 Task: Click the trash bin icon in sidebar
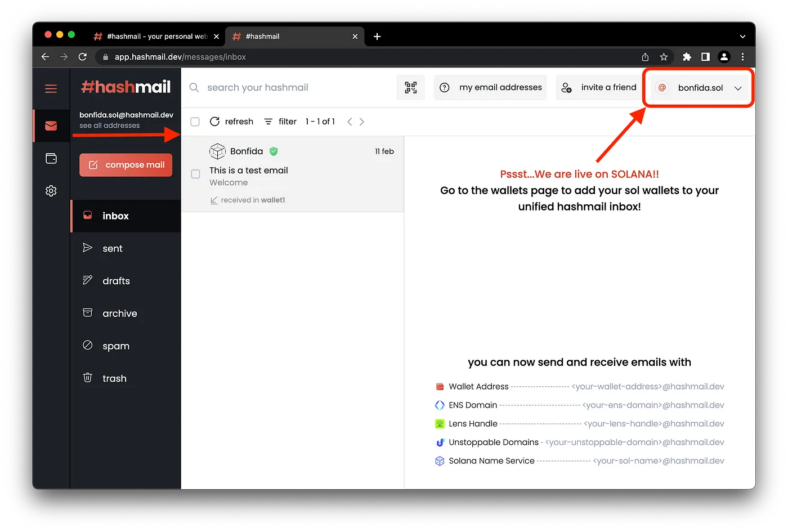pyautogui.click(x=87, y=377)
